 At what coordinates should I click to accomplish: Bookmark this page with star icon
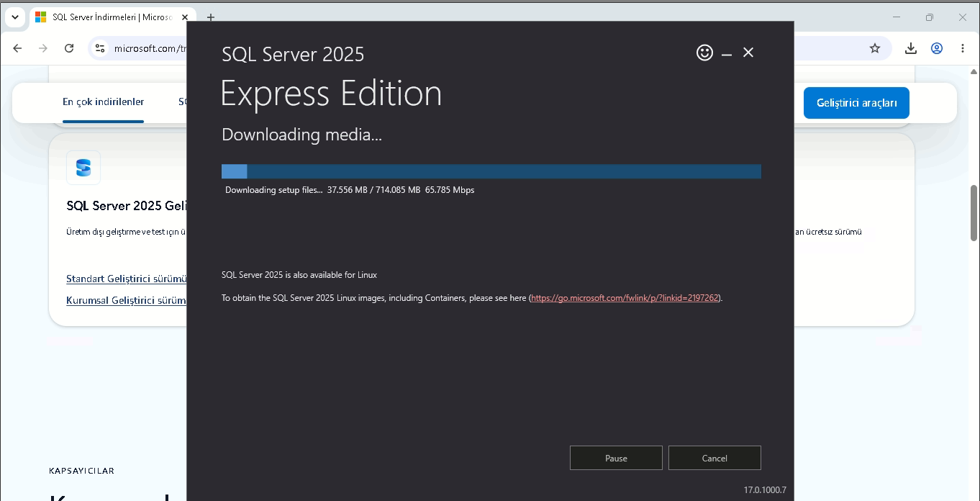tap(875, 48)
